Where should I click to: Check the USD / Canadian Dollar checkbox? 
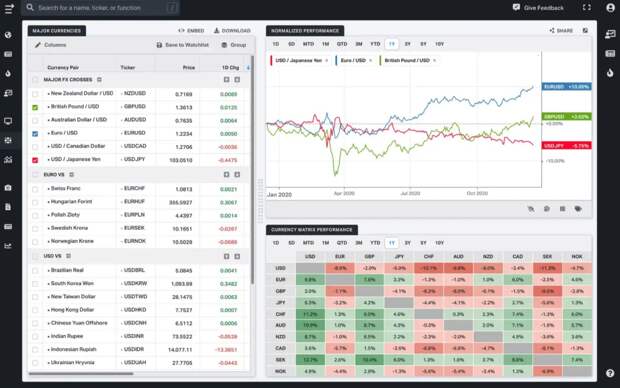35,147
